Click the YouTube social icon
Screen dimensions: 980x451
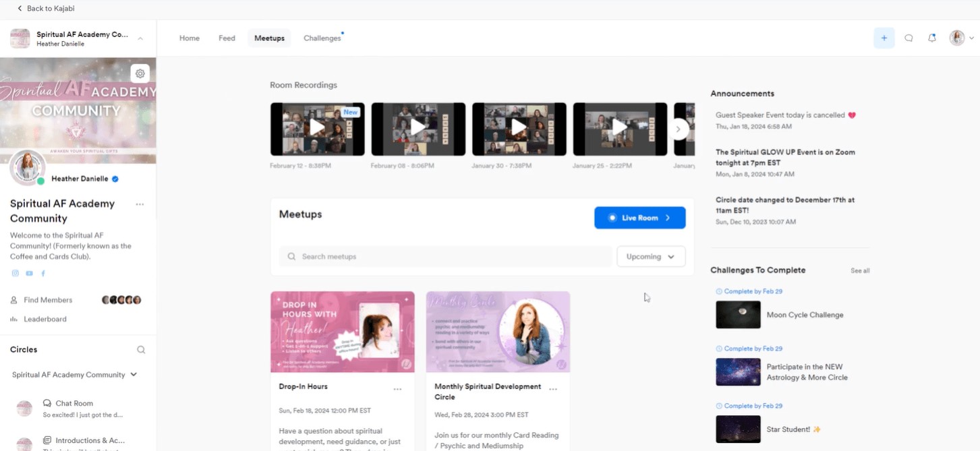29,273
